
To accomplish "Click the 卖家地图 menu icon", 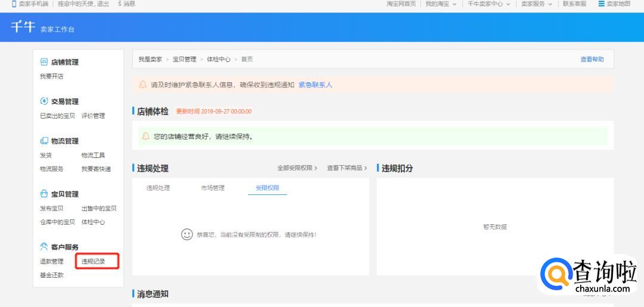I will (602, 4).
